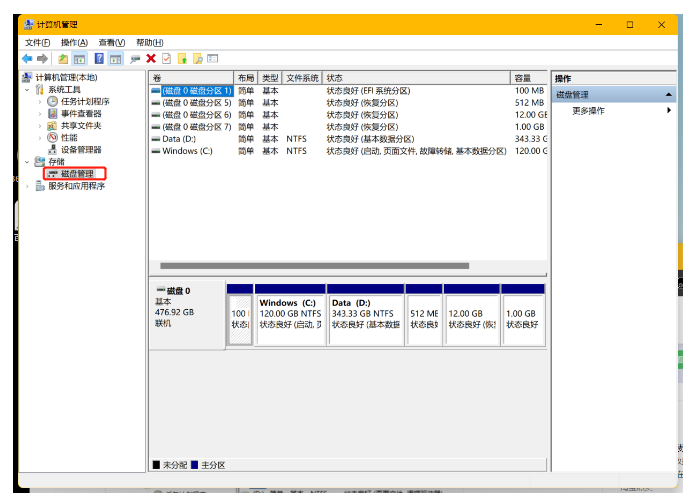Open the 查看(V) menu
The height and width of the screenshot is (501, 695).
[x=112, y=43]
